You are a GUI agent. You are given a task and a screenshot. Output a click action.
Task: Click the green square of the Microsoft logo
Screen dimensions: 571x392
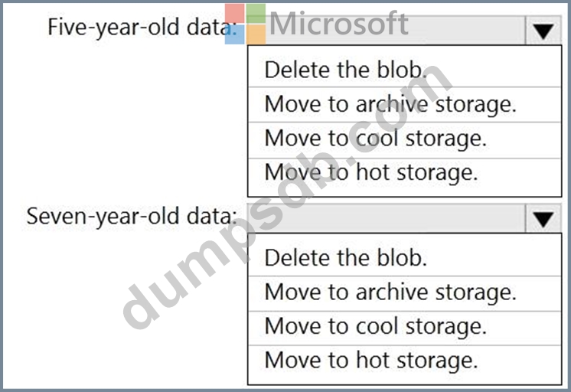[x=256, y=14]
